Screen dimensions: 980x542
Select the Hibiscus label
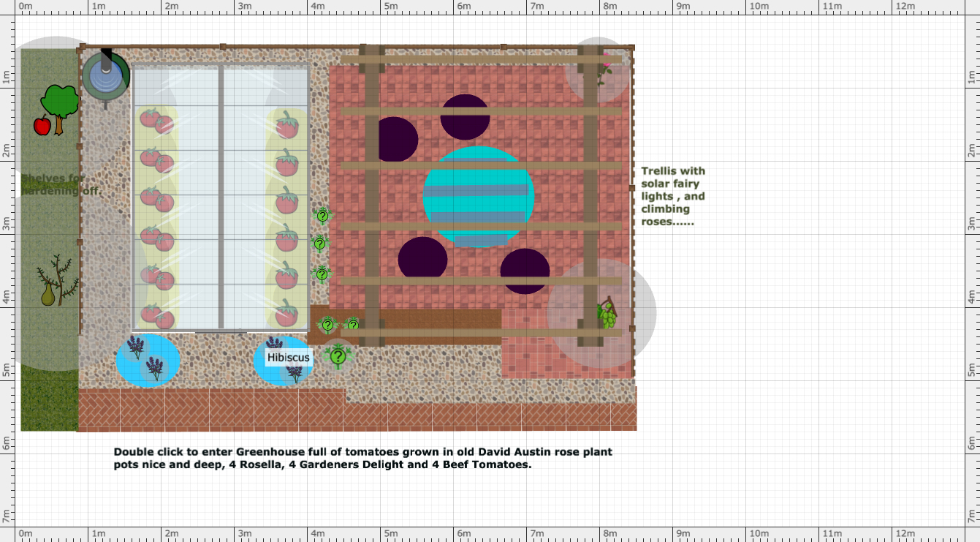coord(288,358)
